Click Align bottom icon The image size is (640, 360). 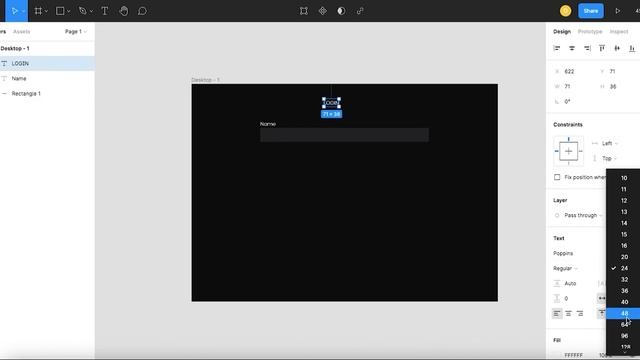632,48
